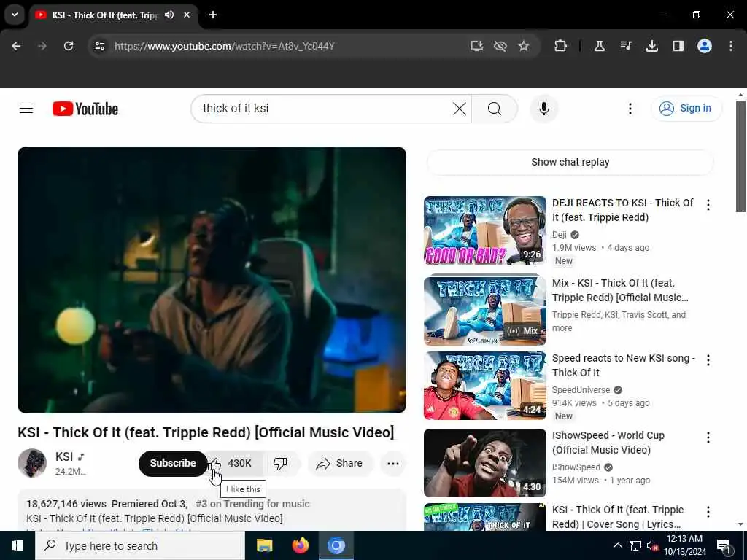
Task: Open site information icon in address bar
Action: [x=99, y=46]
